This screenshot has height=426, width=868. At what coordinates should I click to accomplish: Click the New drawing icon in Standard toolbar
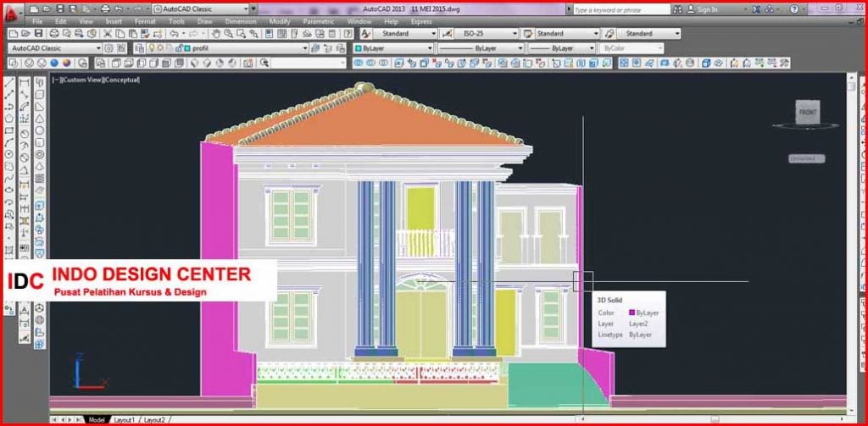(13, 34)
